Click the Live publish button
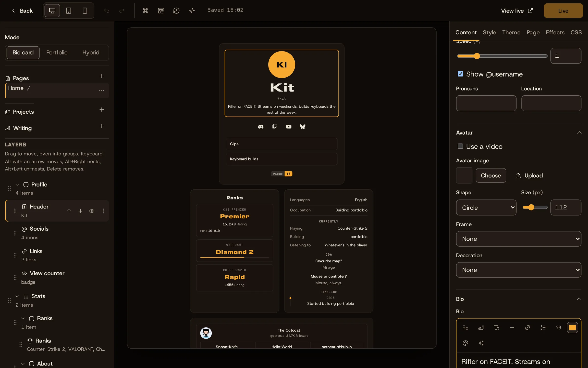The height and width of the screenshot is (368, 588). (563, 11)
